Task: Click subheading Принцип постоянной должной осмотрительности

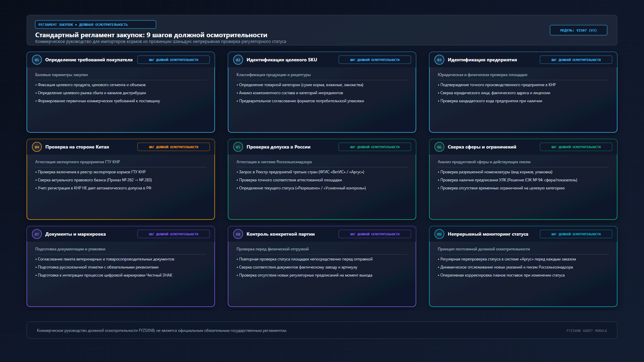Action: pyautogui.click(x=484, y=249)
